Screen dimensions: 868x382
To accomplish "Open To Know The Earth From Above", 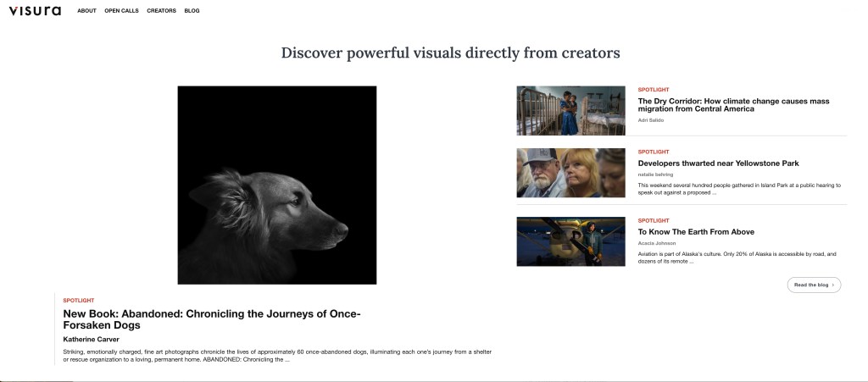I will click(x=696, y=232).
